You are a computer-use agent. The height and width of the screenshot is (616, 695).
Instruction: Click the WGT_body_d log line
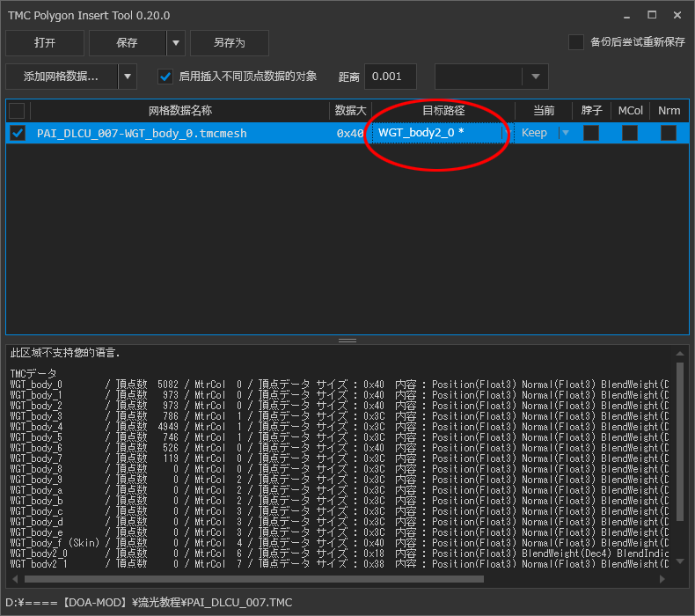(339, 522)
